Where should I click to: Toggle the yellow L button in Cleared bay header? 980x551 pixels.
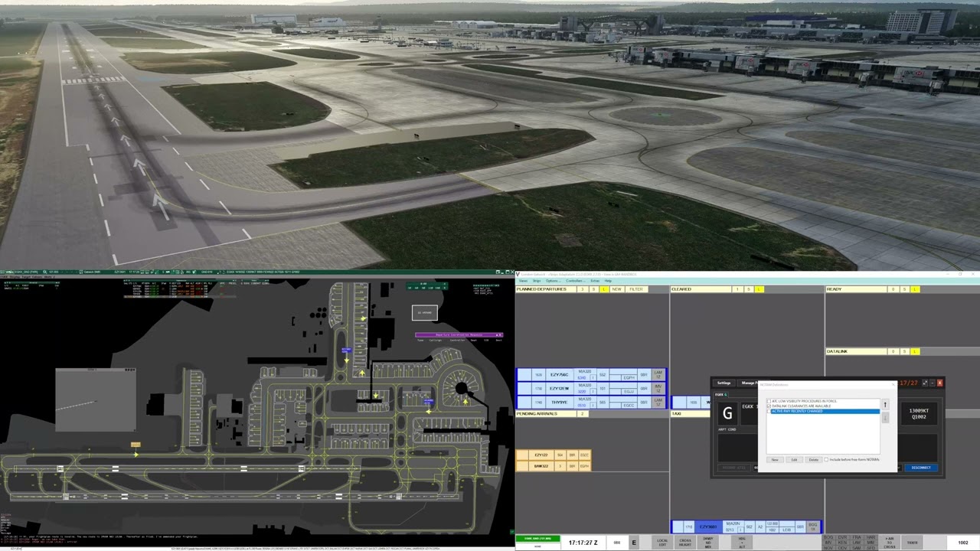click(759, 289)
